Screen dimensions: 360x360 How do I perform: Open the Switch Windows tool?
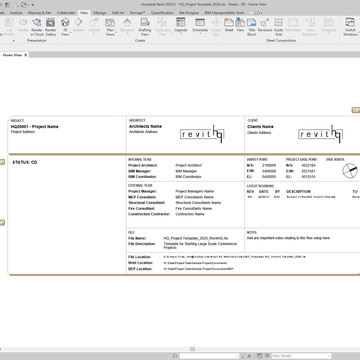click(x=350, y=27)
